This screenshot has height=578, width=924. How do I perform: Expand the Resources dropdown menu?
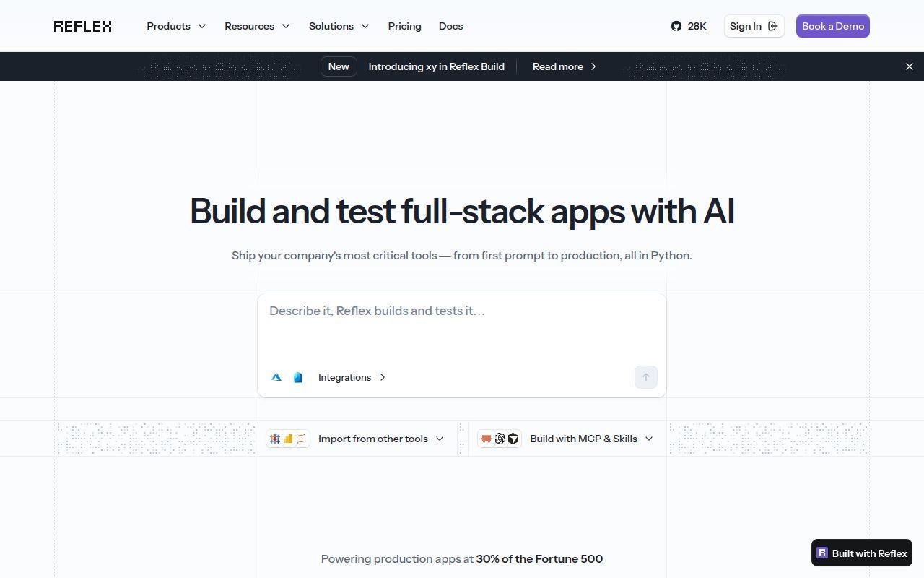(257, 26)
